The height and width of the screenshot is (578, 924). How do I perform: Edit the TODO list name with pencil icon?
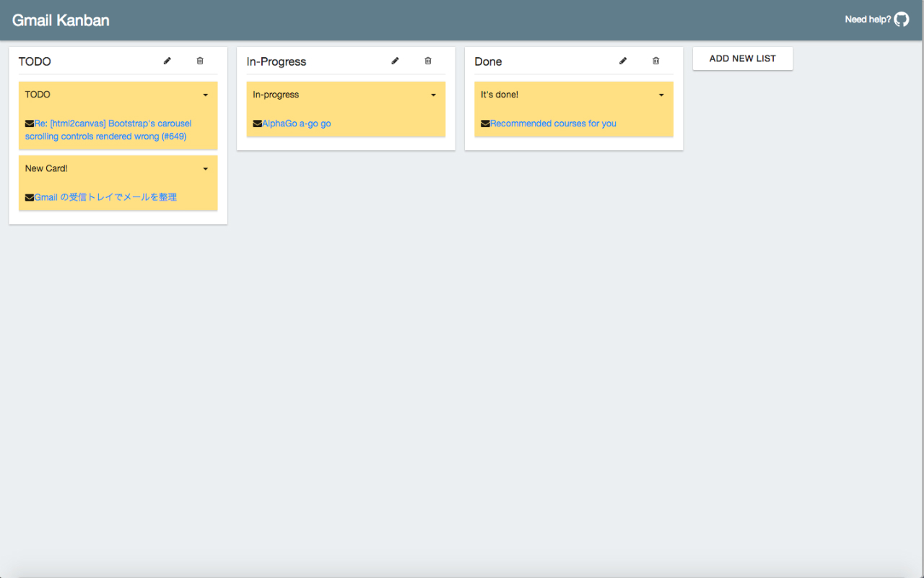coord(167,61)
